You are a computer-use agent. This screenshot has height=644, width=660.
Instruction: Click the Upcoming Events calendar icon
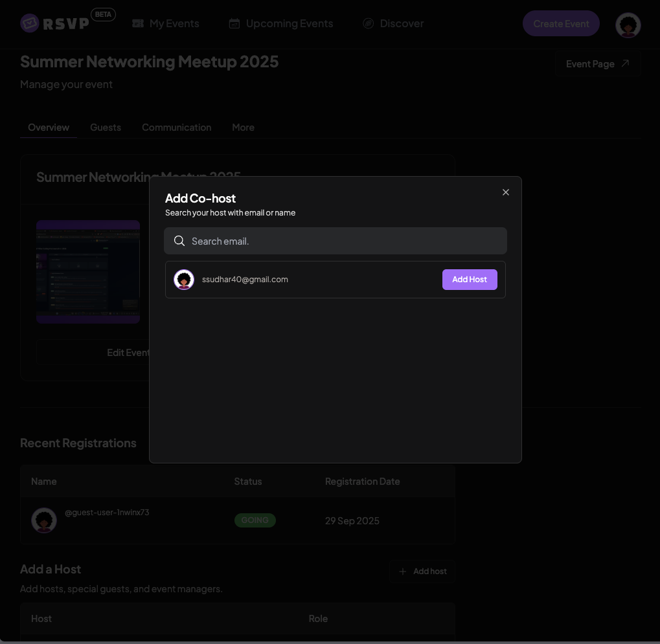[234, 23]
